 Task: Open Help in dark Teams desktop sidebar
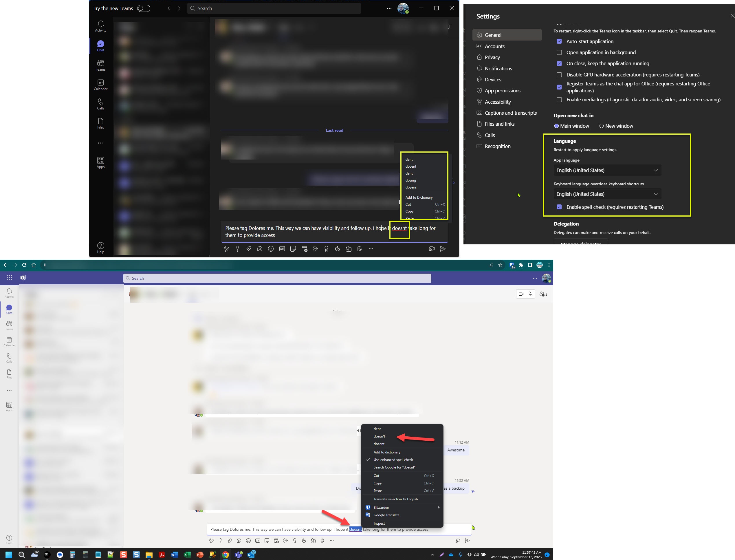[101, 248]
